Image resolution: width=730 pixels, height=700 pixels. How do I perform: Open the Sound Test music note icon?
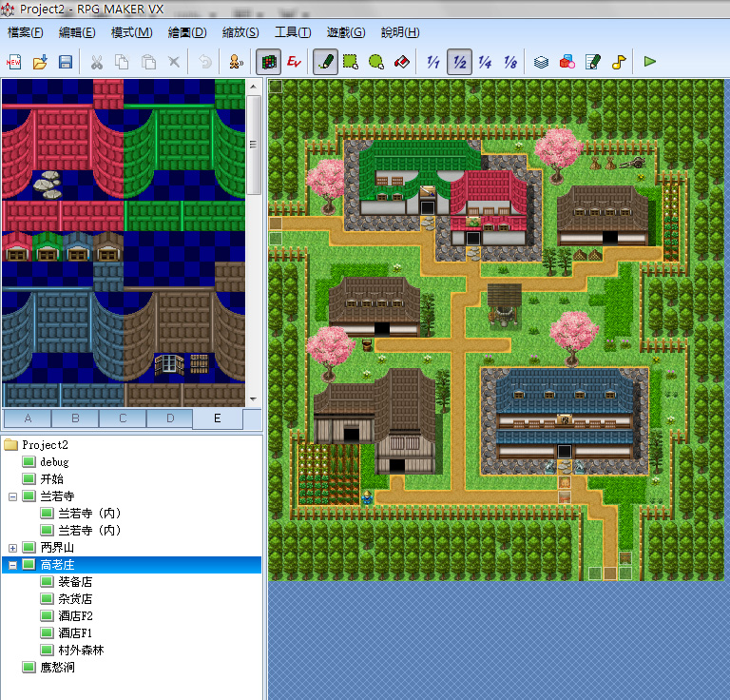tap(619, 62)
